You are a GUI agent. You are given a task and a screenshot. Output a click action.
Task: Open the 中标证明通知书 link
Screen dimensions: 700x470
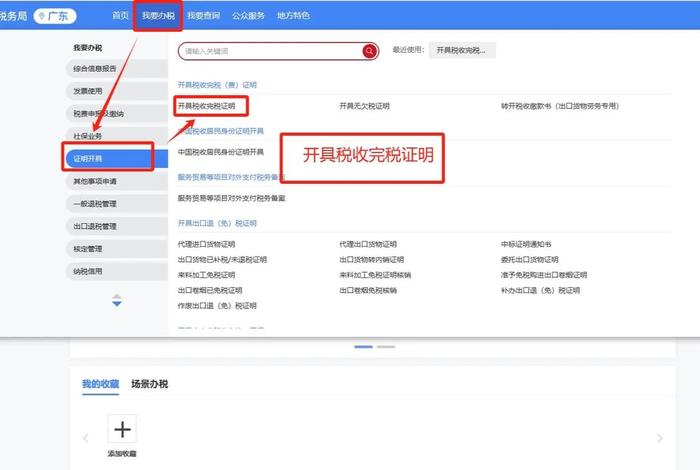526,244
